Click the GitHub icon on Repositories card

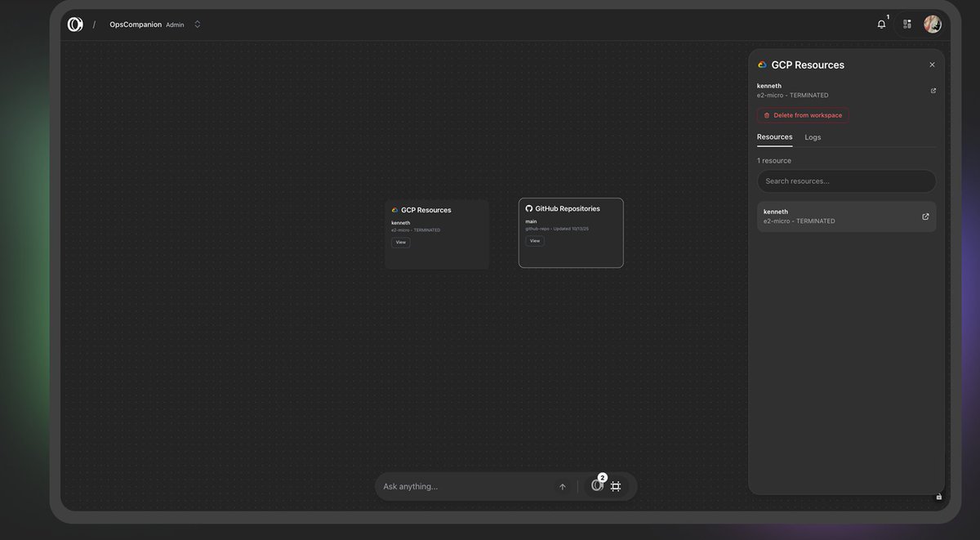pyautogui.click(x=529, y=208)
